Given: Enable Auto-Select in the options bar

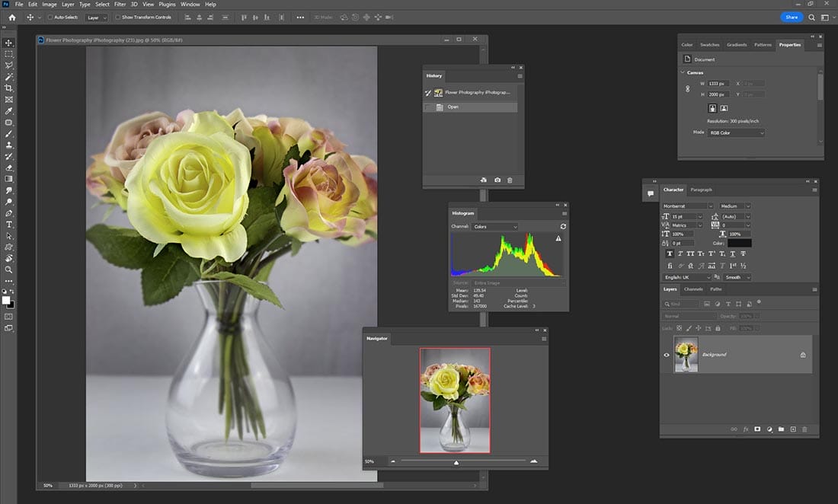Looking at the screenshot, I should tap(50, 17).
